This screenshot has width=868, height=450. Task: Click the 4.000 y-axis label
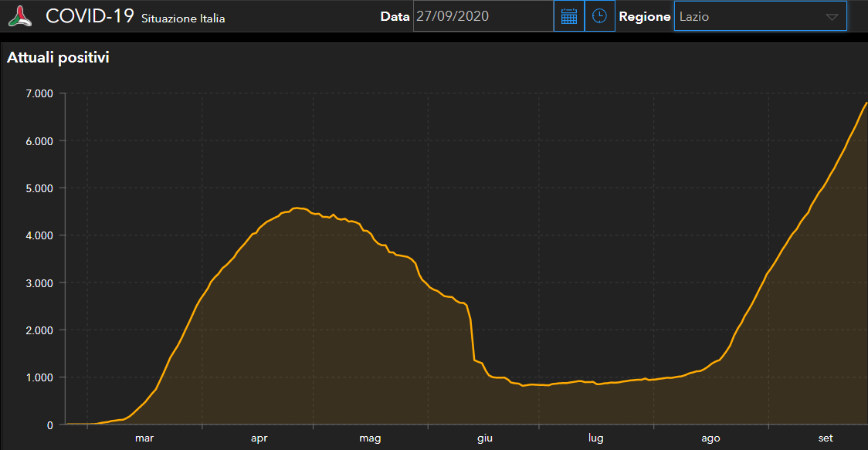click(x=39, y=235)
